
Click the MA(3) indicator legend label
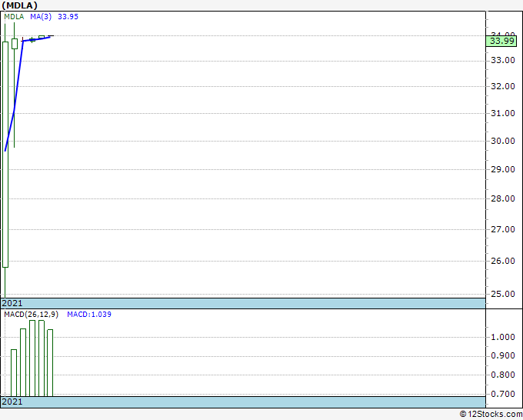point(41,17)
